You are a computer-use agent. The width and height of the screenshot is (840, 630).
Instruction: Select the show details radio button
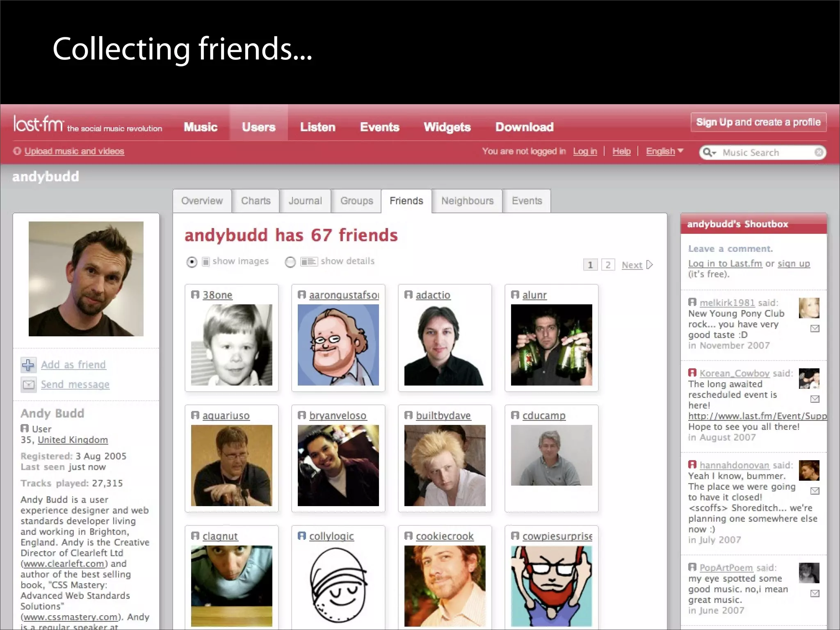[x=290, y=262]
